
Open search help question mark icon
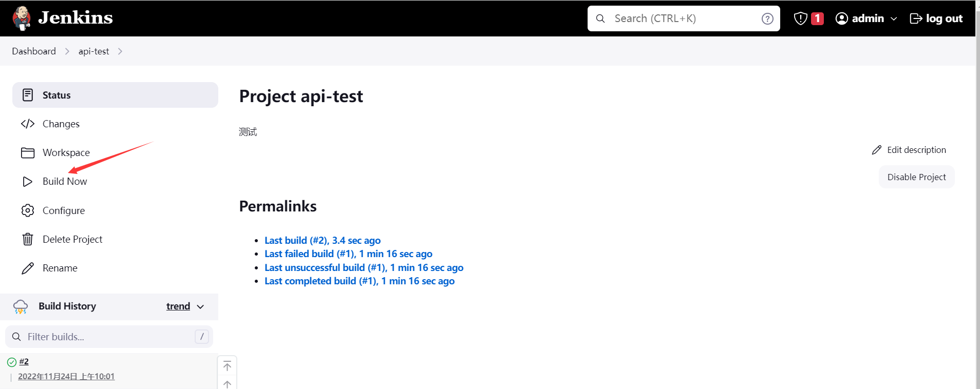tap(767, 19)
